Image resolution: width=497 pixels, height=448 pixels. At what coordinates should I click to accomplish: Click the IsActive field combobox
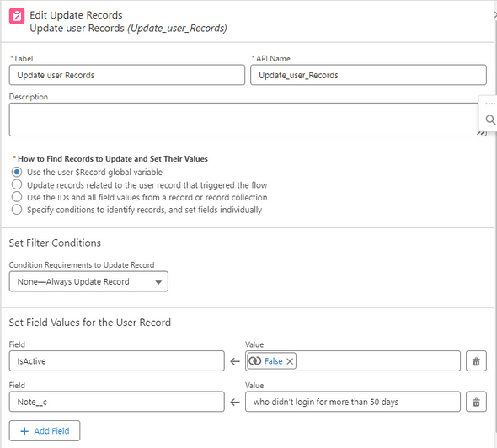[x=116, y=361]
